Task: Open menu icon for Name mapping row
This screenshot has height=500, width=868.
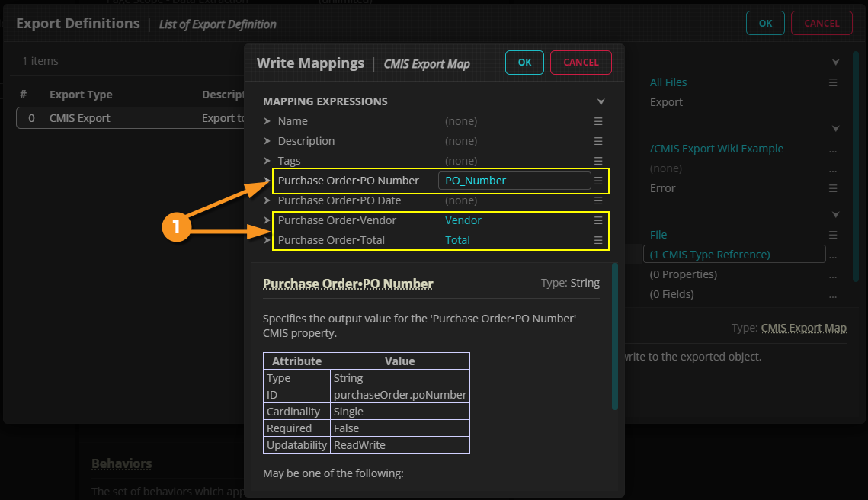Action: (x=598, y=121)
